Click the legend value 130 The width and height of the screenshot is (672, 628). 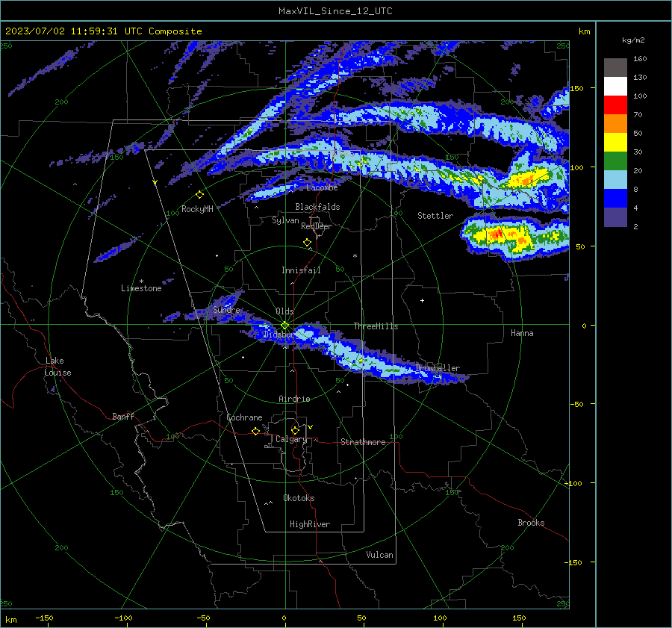tap(640, 78)
